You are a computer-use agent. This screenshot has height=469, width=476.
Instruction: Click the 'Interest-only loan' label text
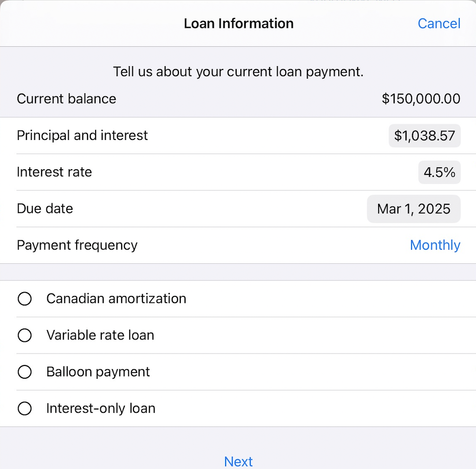(101, 408)
